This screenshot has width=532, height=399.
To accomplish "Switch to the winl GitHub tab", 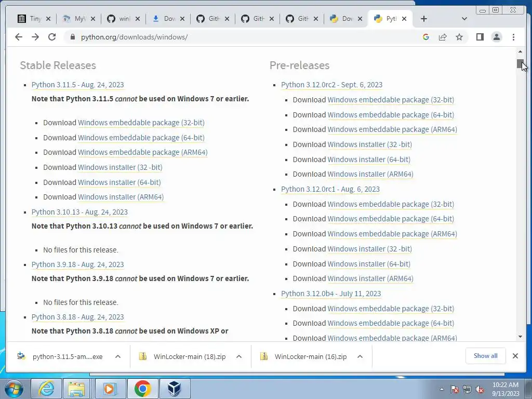I will (119, 19).
